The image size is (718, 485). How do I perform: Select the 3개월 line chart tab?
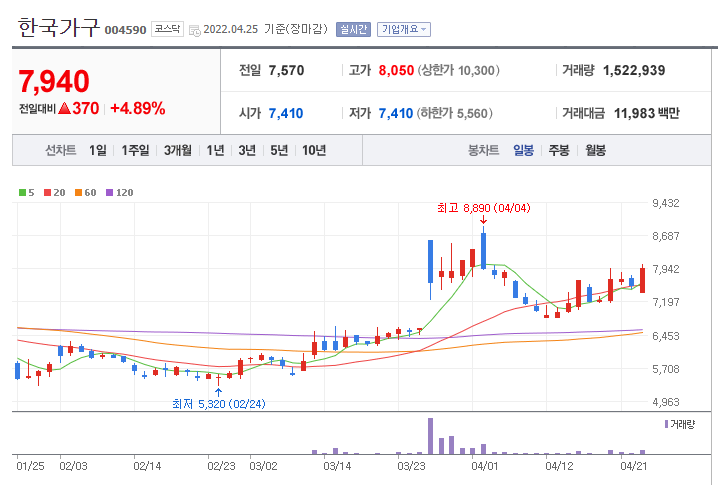pos(178,150)
